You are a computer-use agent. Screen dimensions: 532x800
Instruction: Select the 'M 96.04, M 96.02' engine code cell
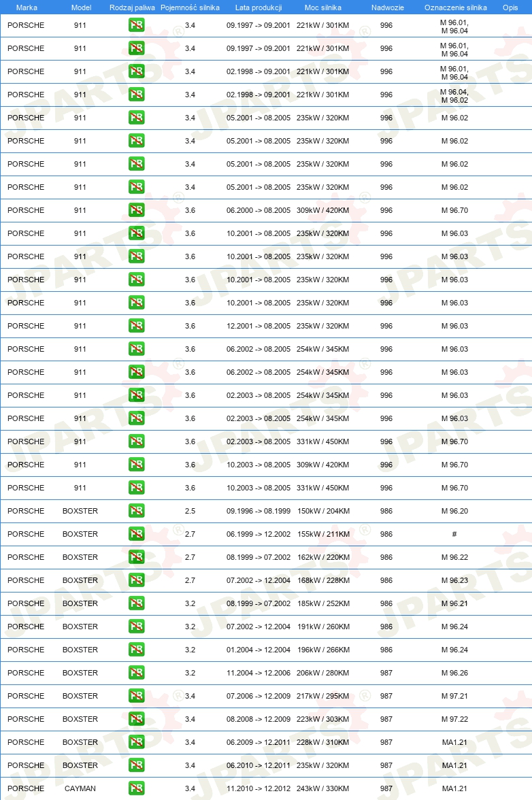click(x=454, y=96)
